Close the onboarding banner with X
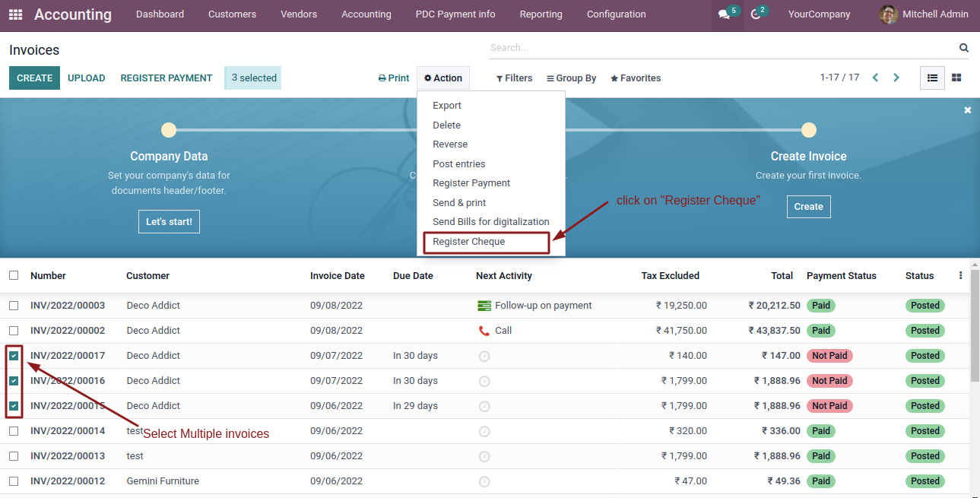Image resolution: width=980 pixels, height=498 pixels. [968, 110]
